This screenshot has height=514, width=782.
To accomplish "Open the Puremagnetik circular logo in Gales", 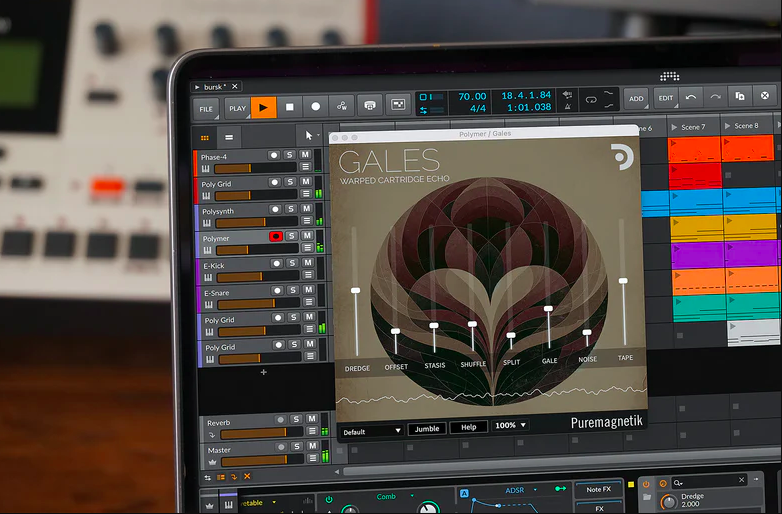I will tap(622, 157).
